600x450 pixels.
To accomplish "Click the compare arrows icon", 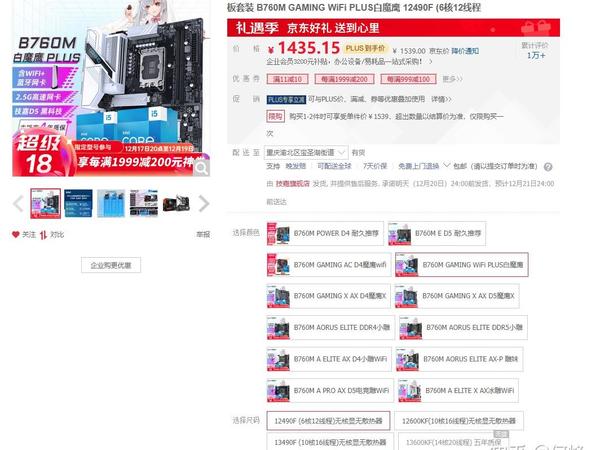I will click(x=43, y=235).
